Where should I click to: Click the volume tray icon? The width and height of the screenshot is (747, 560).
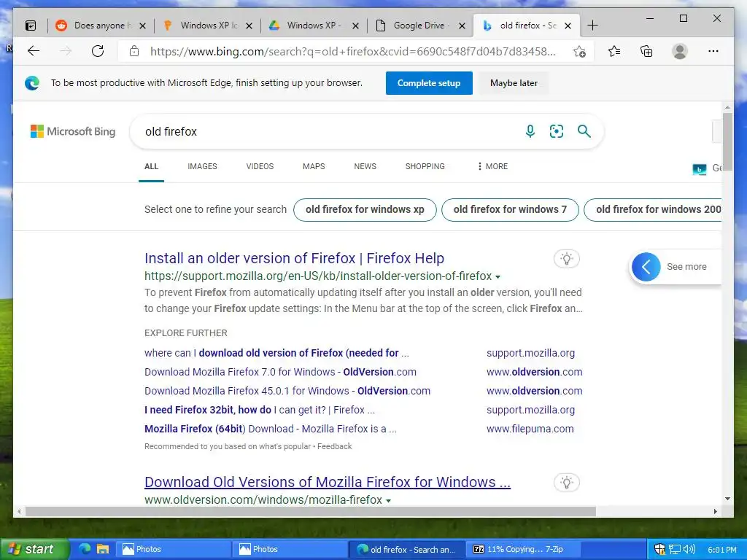689,549
